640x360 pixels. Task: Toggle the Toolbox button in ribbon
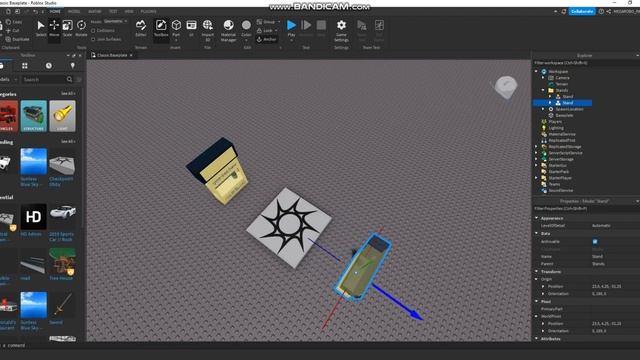161,29
